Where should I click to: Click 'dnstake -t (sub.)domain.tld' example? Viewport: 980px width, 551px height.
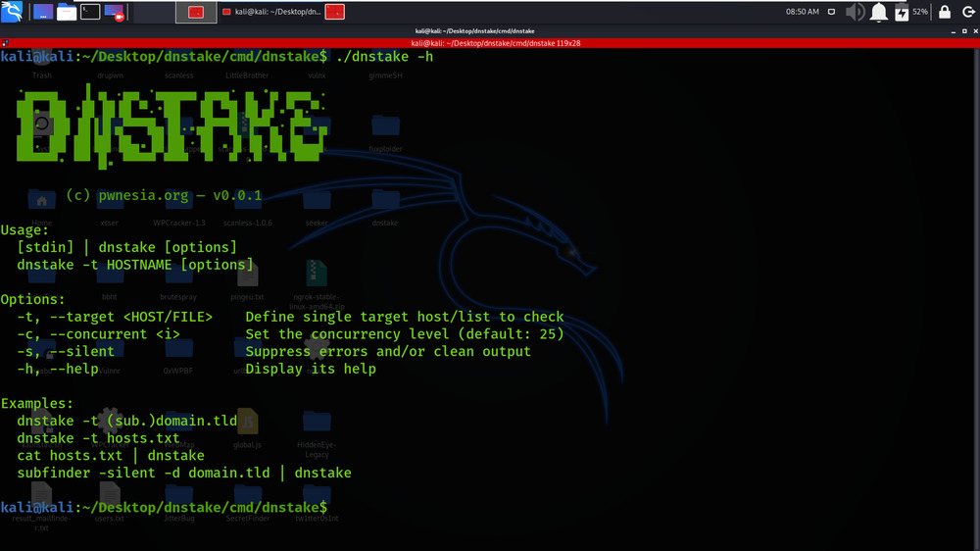pyautogui.click(x=126, y=421)
